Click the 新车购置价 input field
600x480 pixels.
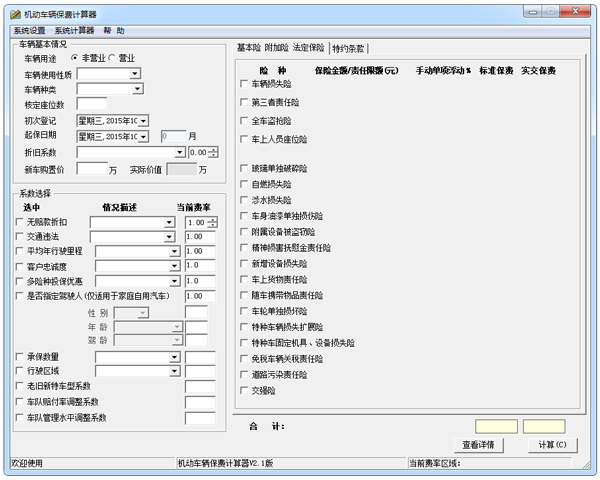click(92, 169)
